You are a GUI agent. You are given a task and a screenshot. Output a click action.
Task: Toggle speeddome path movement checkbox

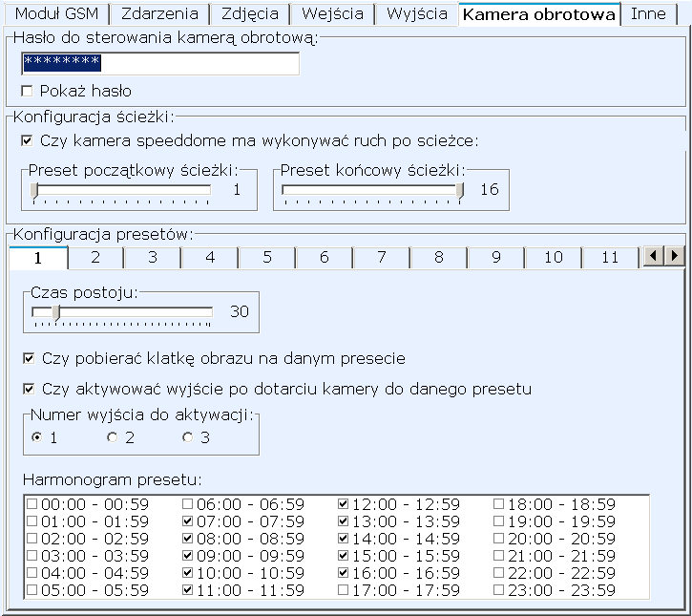[x=27, y=140]
